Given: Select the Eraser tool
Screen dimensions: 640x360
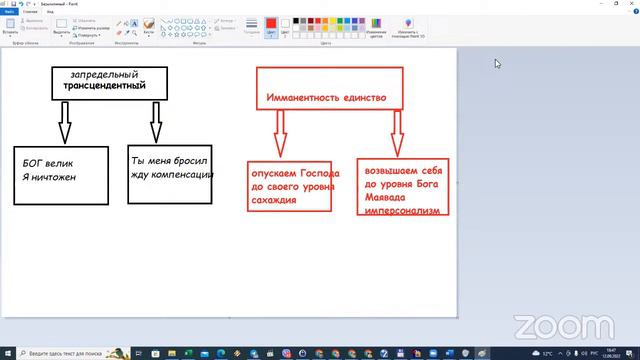Looking at the screenshot, I should tap(119, 33).
